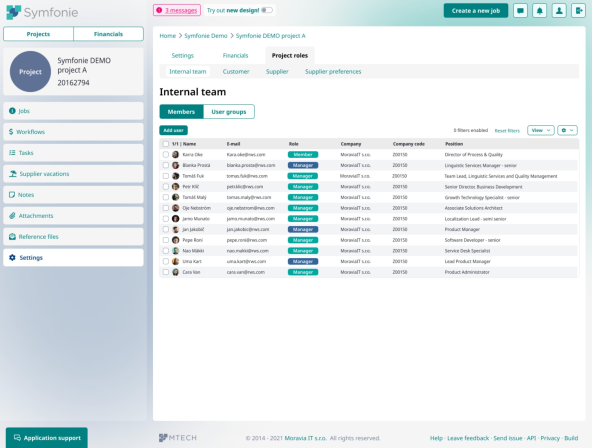The width and height of the screenshot is (592, 448).
Task: Open Supplier vacations in the sidebar
Action: 73,174
